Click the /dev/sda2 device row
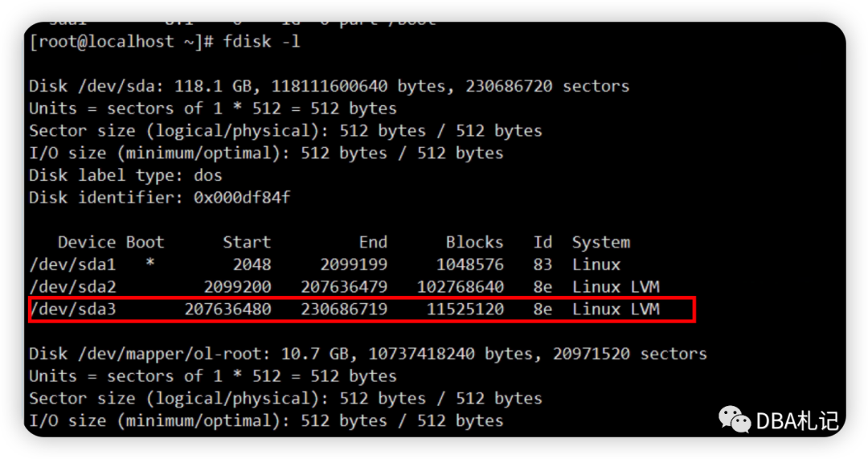 click(x=344, y=287)
